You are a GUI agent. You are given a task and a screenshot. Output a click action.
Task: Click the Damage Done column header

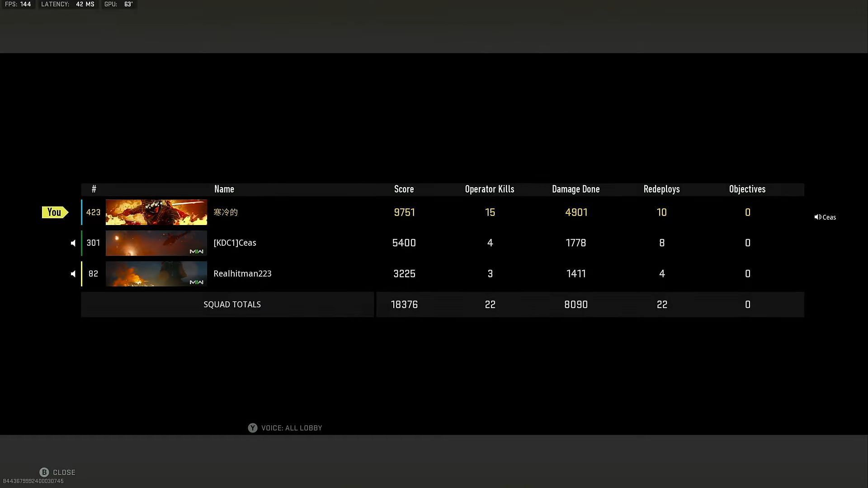(576, 189)
